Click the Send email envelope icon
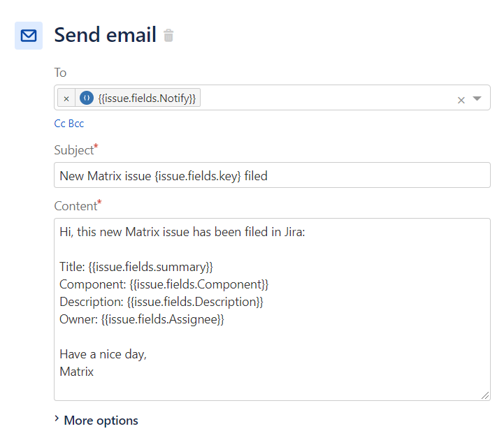This screenshot has height=438, width=504. [29, 36]
